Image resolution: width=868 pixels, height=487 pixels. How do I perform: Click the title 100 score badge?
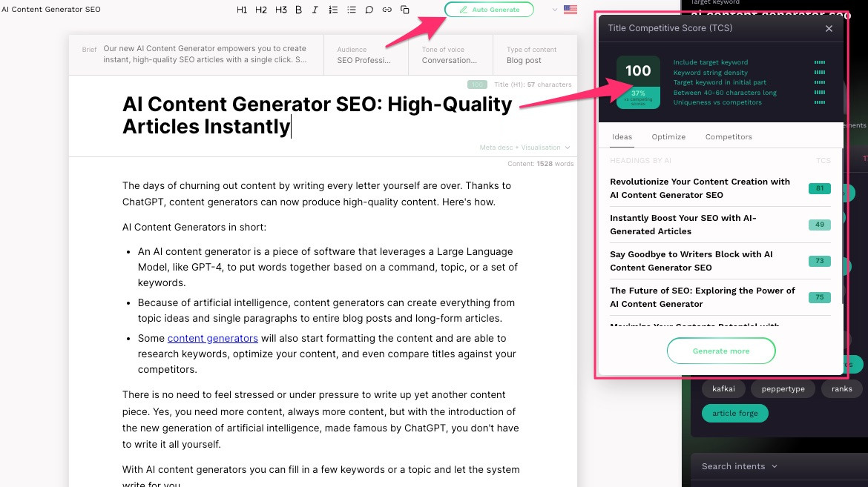tap(477, 85)
